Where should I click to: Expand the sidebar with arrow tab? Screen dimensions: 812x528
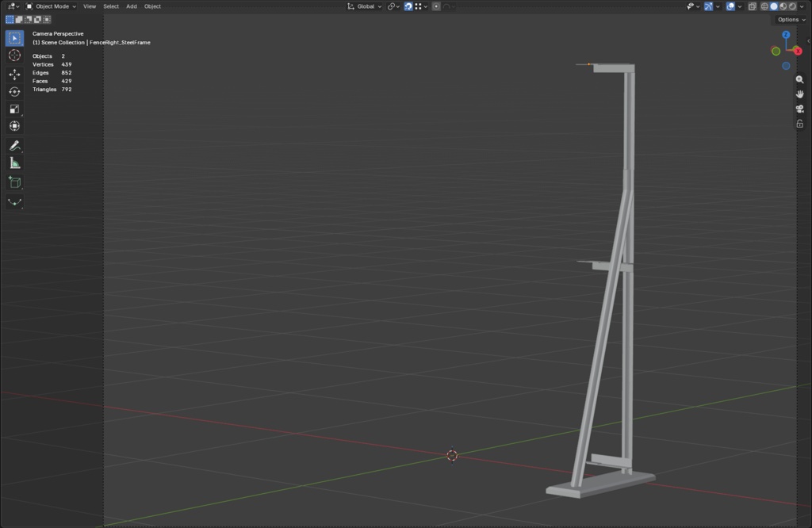coord(808,41)
